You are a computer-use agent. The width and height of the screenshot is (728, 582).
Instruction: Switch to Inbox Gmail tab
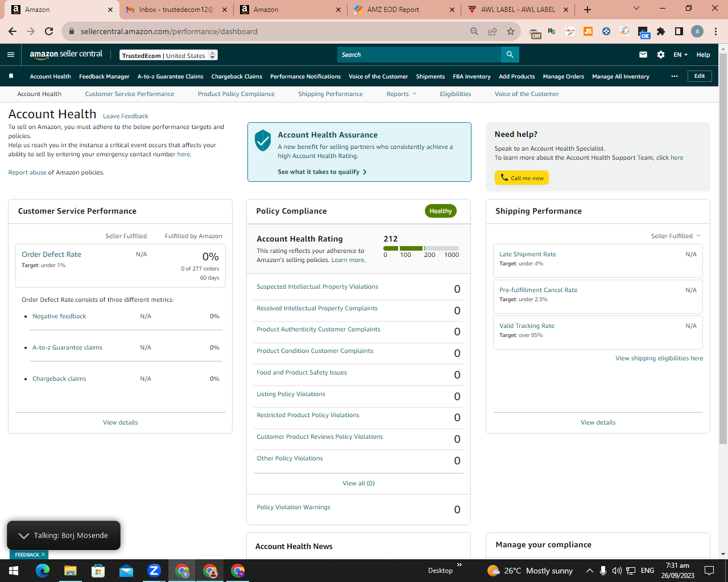click(x=177, y=10)
